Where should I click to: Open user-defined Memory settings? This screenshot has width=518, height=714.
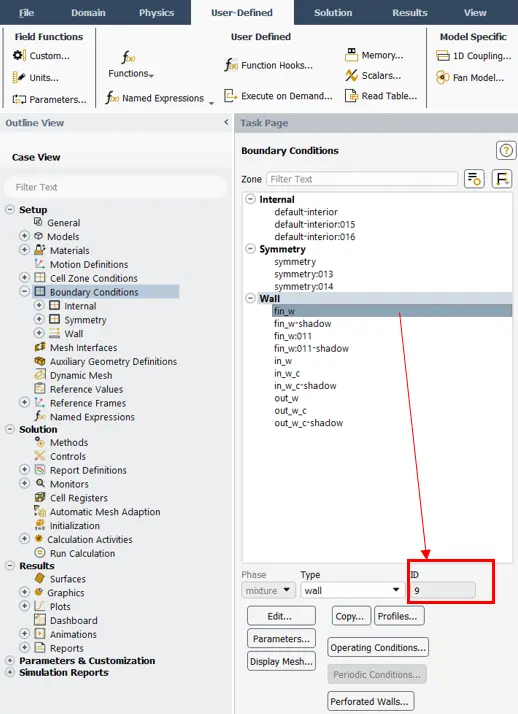click(374, 55)
